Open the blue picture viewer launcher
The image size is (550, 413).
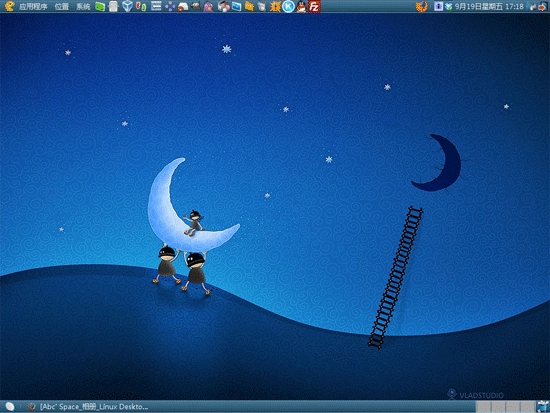pyautogui.click(x=236, y=6)
